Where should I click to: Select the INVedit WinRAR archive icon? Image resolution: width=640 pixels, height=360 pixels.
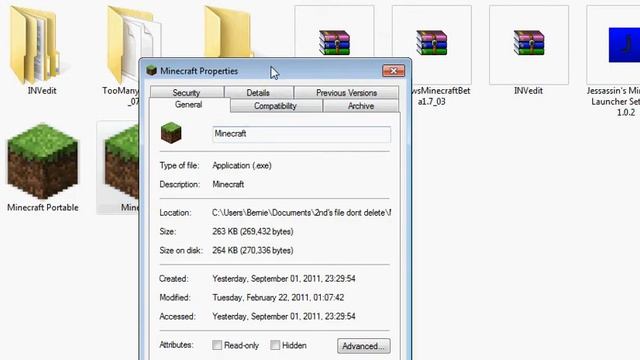pyautogui.click(x=529, y=42)
